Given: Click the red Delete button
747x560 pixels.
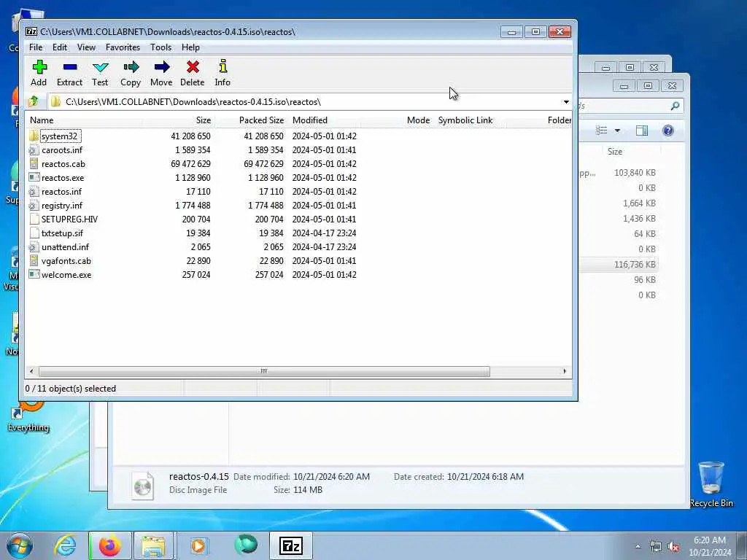Looking at the screenshot, I should click(x=193, y=73).
